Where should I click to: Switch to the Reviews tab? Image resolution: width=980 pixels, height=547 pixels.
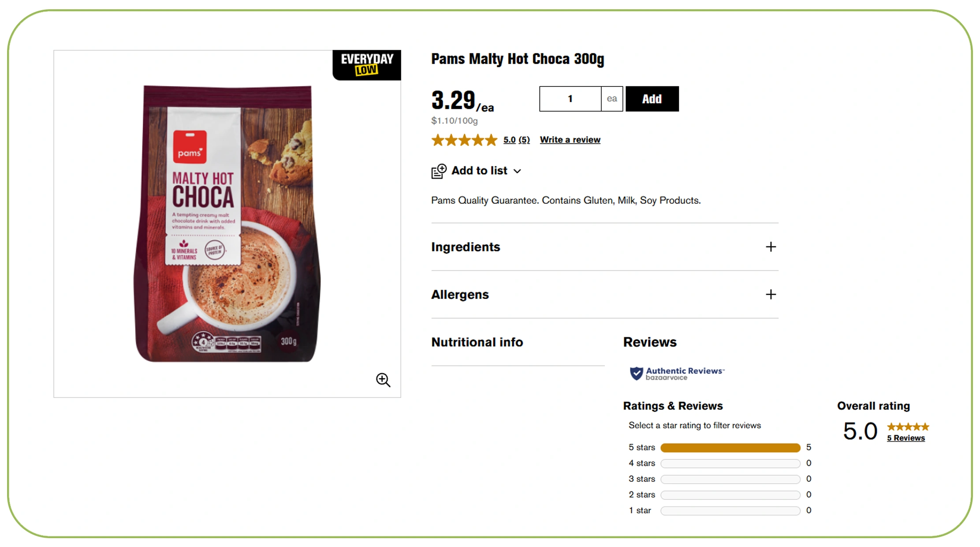click(x=649, y=342)
